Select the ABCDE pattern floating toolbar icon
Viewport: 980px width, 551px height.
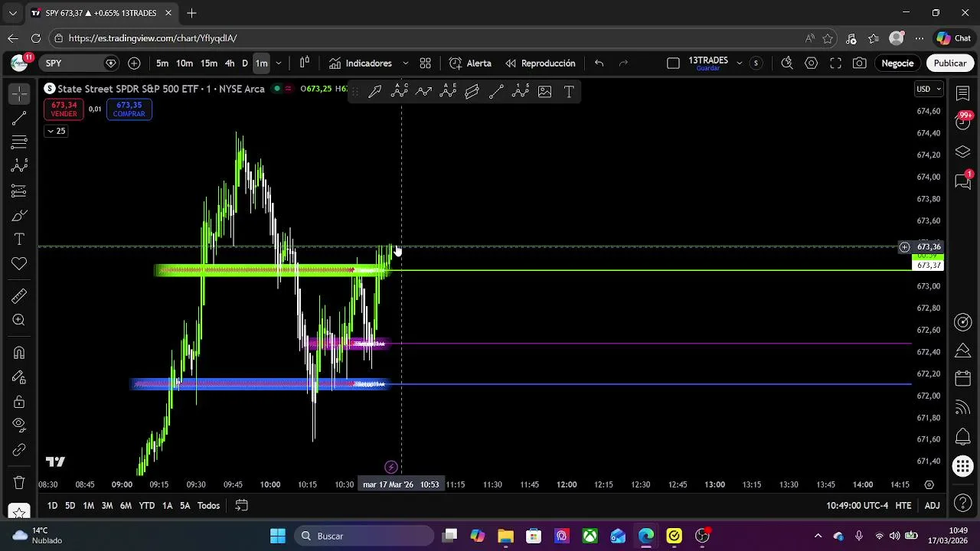click(x=448, y=92)
